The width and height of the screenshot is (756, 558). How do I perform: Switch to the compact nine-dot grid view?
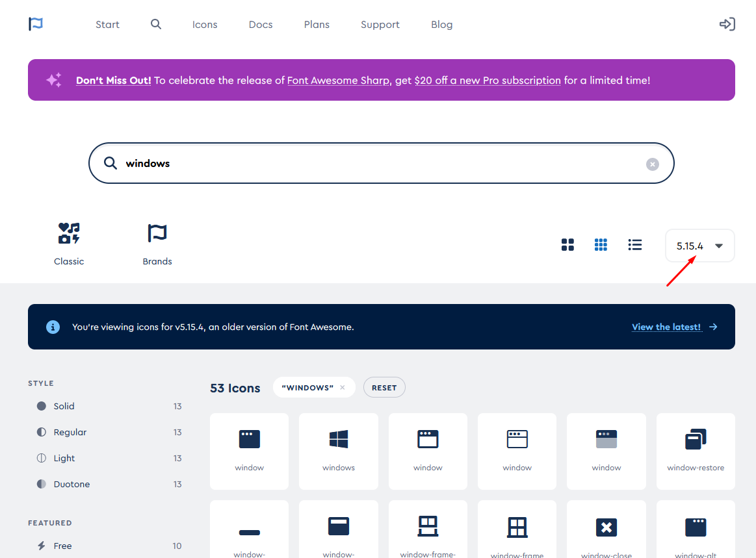tap(601, 245)
